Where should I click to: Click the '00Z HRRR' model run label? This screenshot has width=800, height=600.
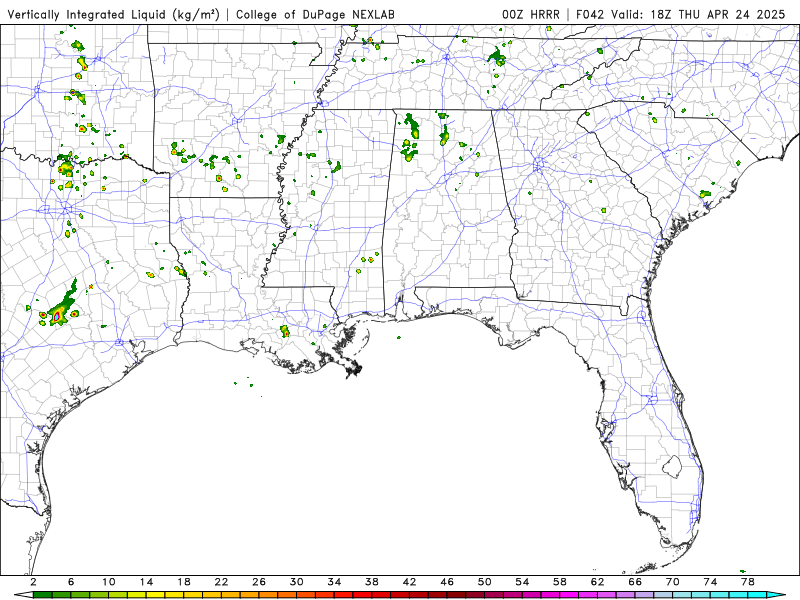(x=531, y=15)
